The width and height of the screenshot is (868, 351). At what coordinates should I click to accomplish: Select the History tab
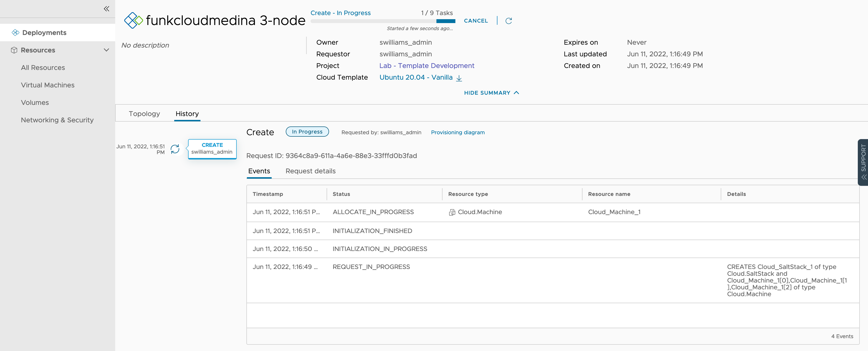(187, 114)
